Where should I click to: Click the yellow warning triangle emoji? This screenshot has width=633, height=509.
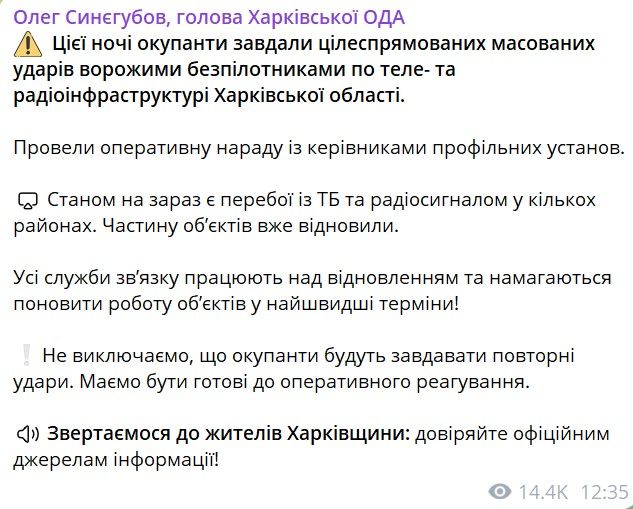27,45
